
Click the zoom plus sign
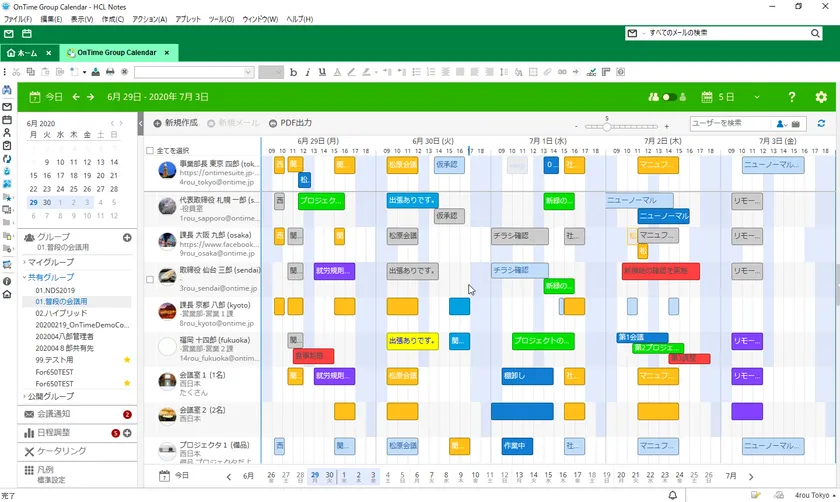pos(666,127)
